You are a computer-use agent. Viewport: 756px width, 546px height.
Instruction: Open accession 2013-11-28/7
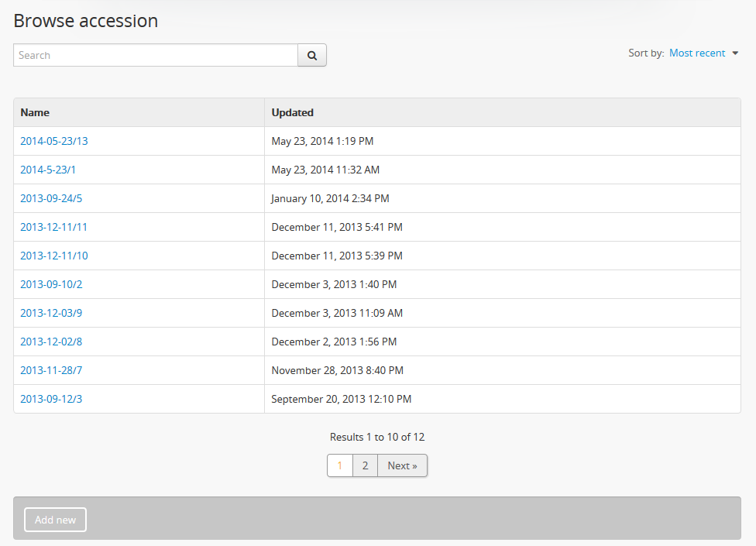point(51,370)
